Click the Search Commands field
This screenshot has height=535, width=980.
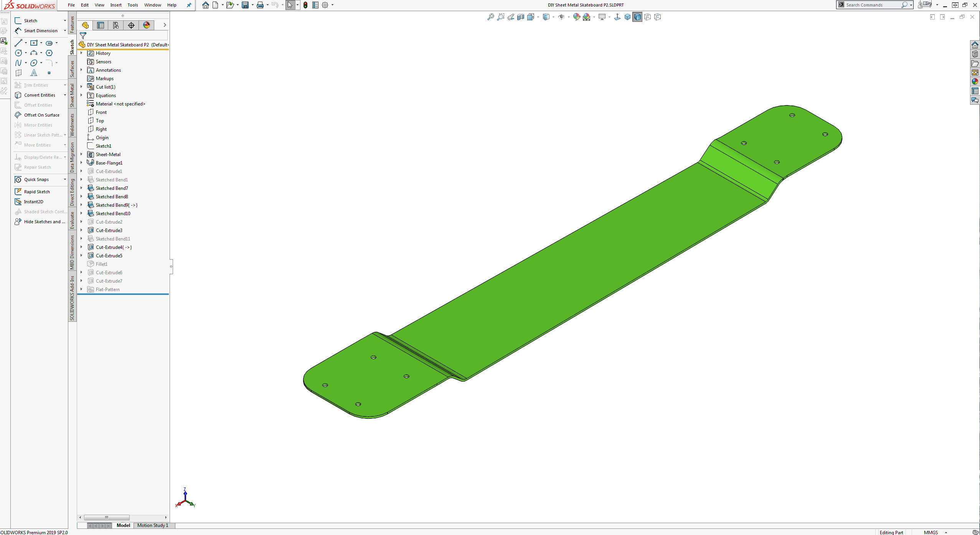874,5
